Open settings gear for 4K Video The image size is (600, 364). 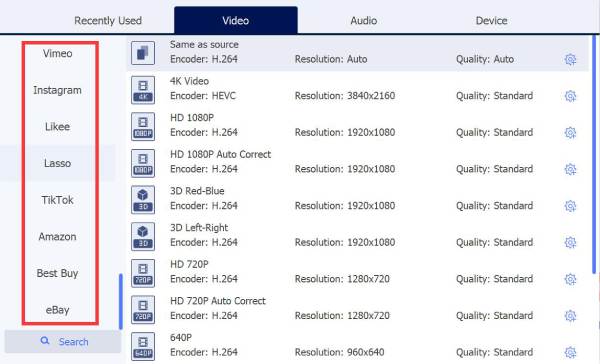(x=570, y=96)
